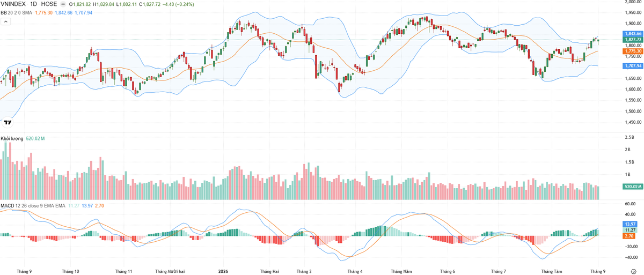Click the green 11.27 histogram axis tag
This screenshot has width=644, height=275.
[630, 230]
